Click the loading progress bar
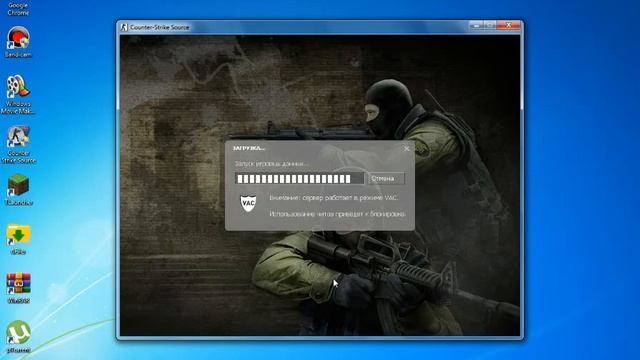Viewport: 640px width, 360px height. [x=300, y=178]
